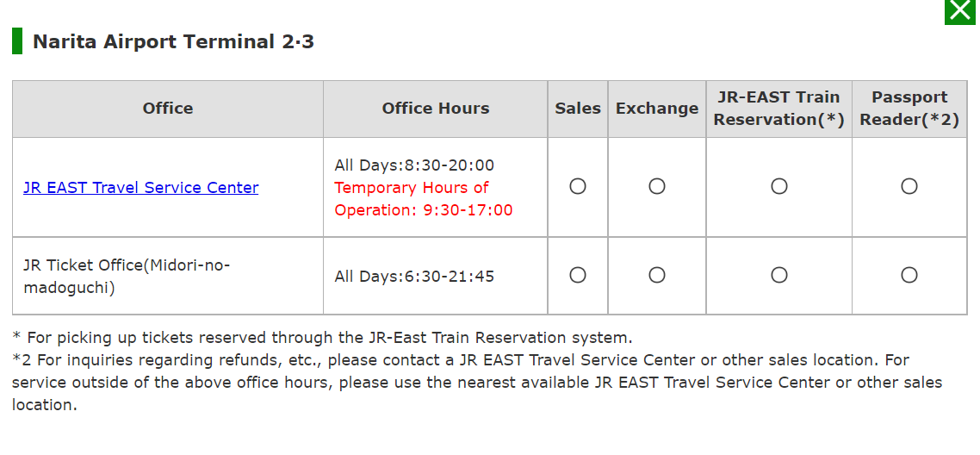
Task: Click Train Reservation circle in JR Ticket Office row
Action: [778, 275]
